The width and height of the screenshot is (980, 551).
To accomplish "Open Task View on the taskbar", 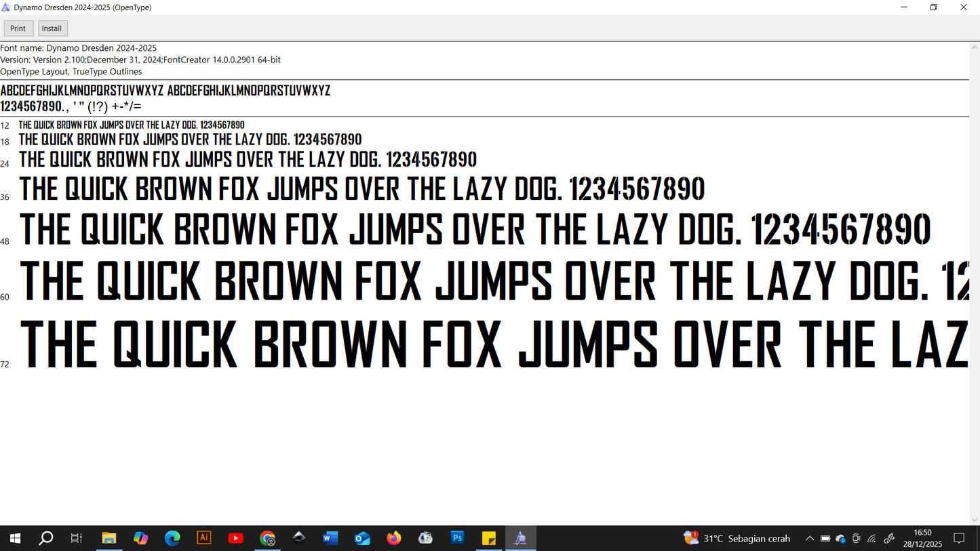I will [77, 539].
